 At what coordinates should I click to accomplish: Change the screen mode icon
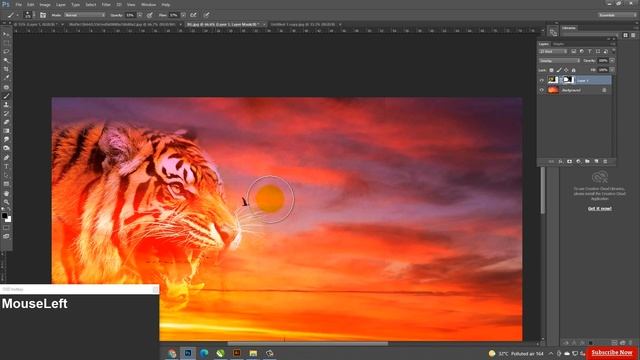click(6, 236)
